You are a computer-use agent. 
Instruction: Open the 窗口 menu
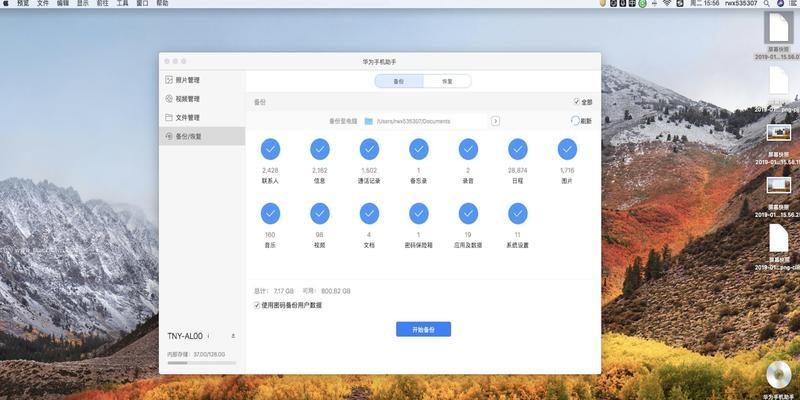coord(142,3)
